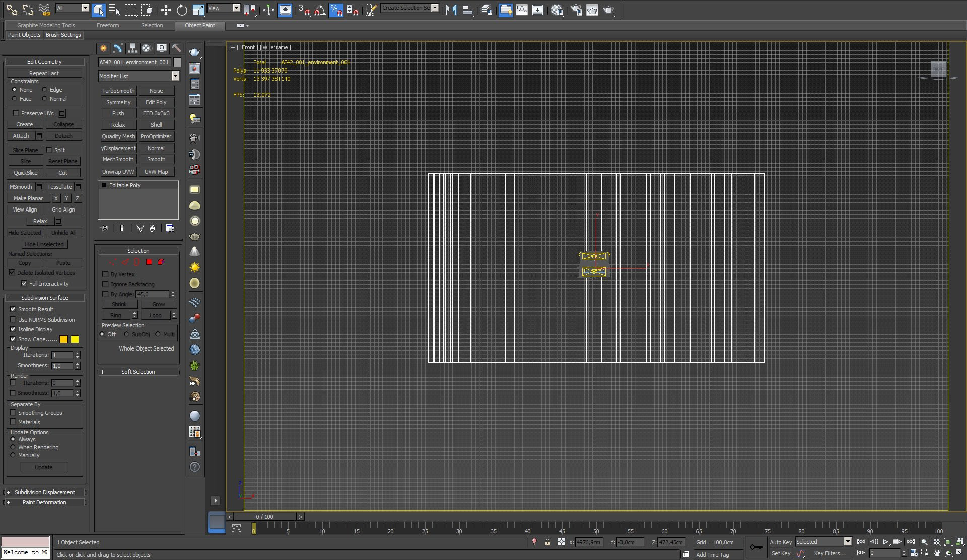Click the object color swatch beside name

[x=177, y=62]
